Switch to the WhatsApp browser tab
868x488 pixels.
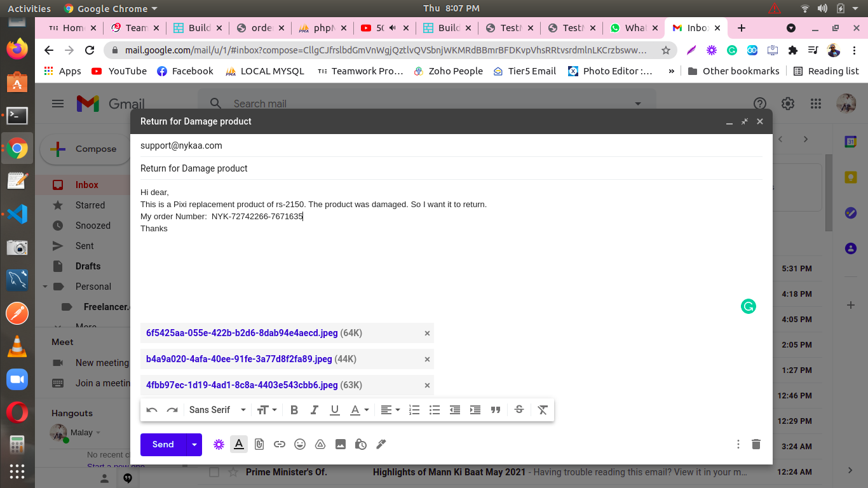[x=630, y=28]
